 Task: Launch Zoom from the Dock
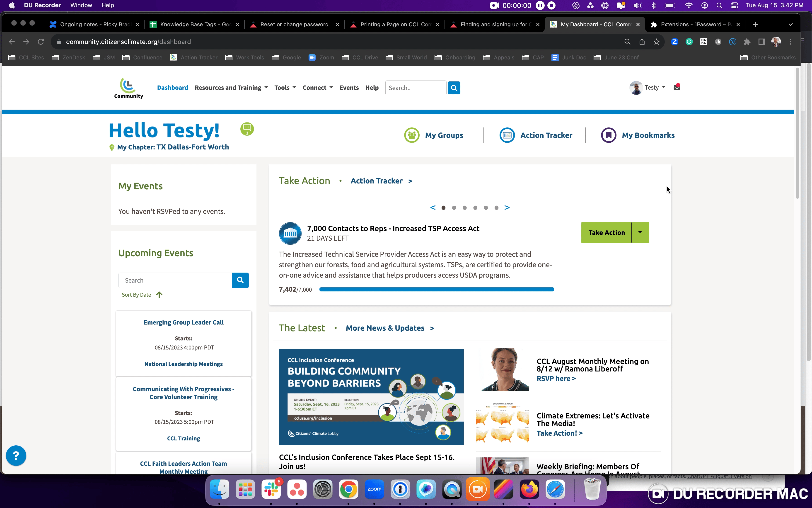[x=375, y=489]
